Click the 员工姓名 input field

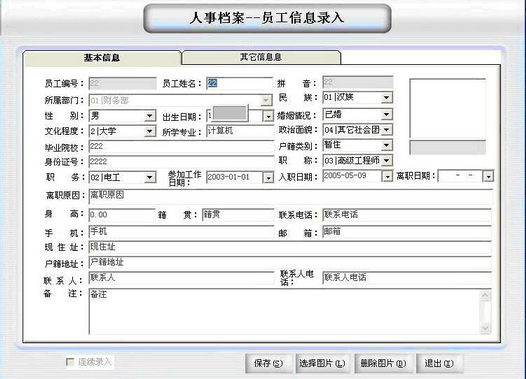tap(240, 83)
